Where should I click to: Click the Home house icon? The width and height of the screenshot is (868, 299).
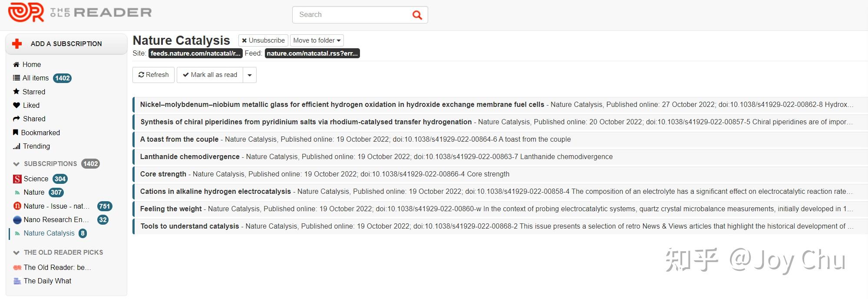click(x=16, y=64)
